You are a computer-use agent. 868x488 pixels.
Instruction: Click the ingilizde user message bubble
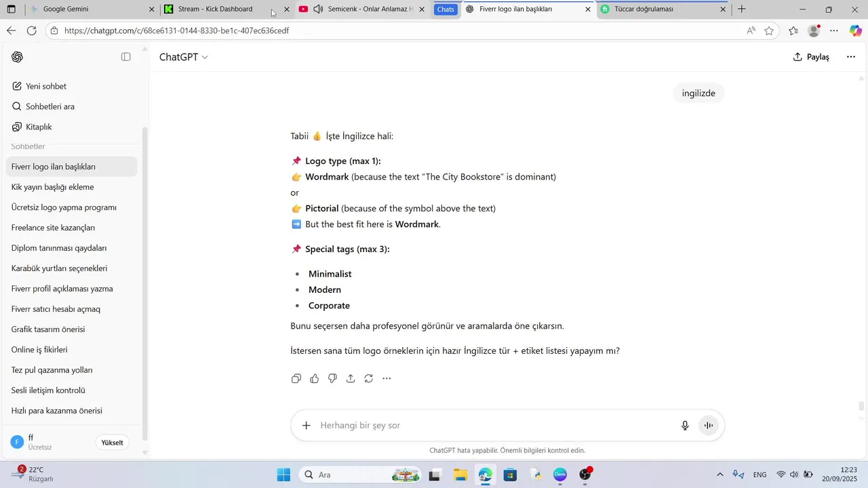coord(698,94)
